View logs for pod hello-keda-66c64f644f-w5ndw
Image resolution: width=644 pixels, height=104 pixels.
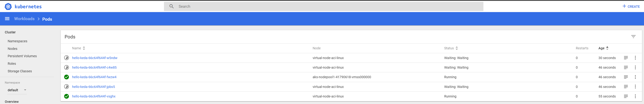click(626, 58)
